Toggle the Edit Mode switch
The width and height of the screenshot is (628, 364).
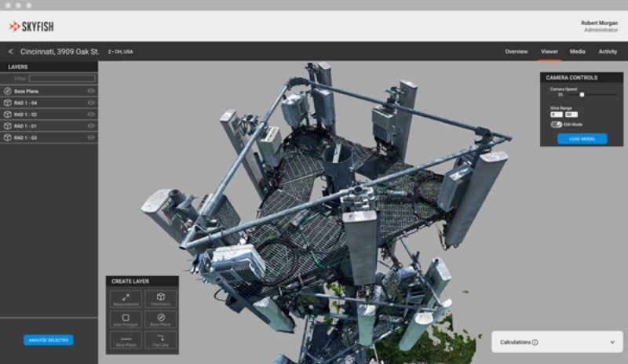(x=556, y=125)
